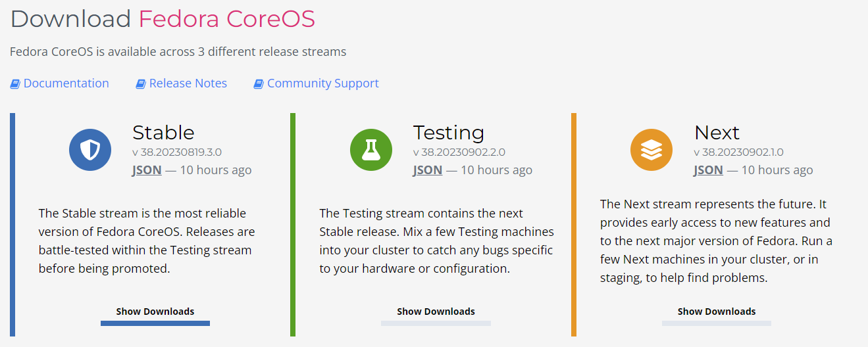This screenshot has height=347, width=868.
Task: Click the book icon beside Release Notes
Action: 141,83
